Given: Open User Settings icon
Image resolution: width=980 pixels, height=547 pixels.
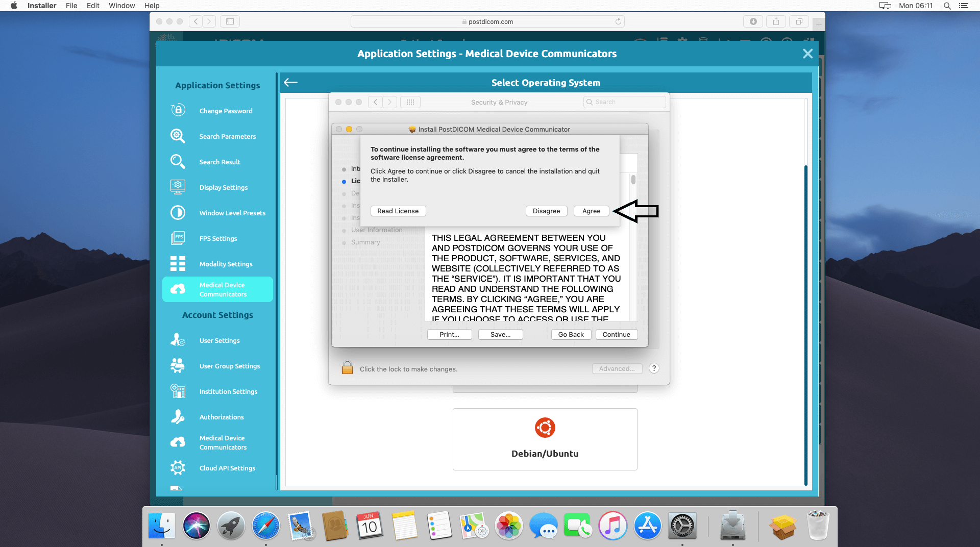Looking at the screenshot, I should pyautogui.click(x=178, y=340).
